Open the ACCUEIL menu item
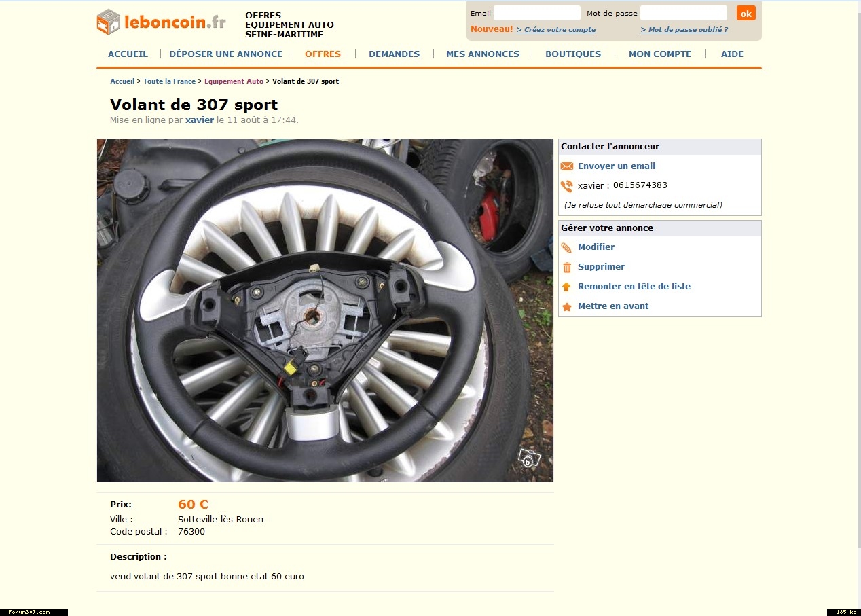This screenshot has height=616, width=861. click(128, 54)
